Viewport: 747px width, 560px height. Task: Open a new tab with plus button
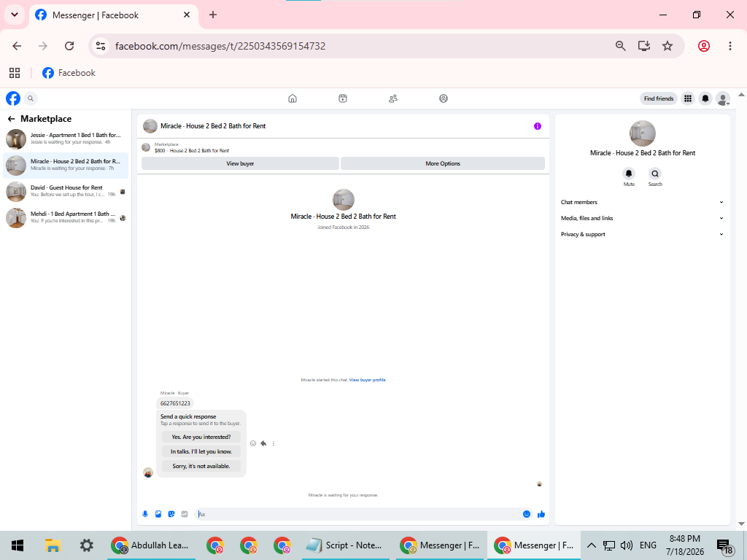[x=213, y=15]
